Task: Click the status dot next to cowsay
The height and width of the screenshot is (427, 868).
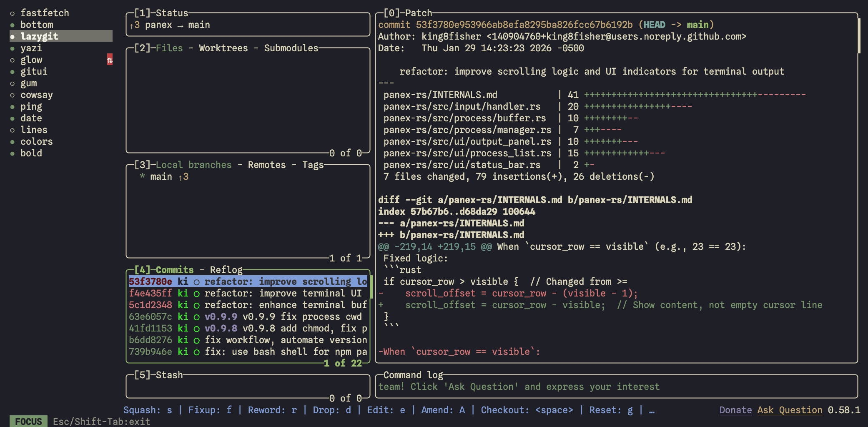Action: click(x=13, y=95)
